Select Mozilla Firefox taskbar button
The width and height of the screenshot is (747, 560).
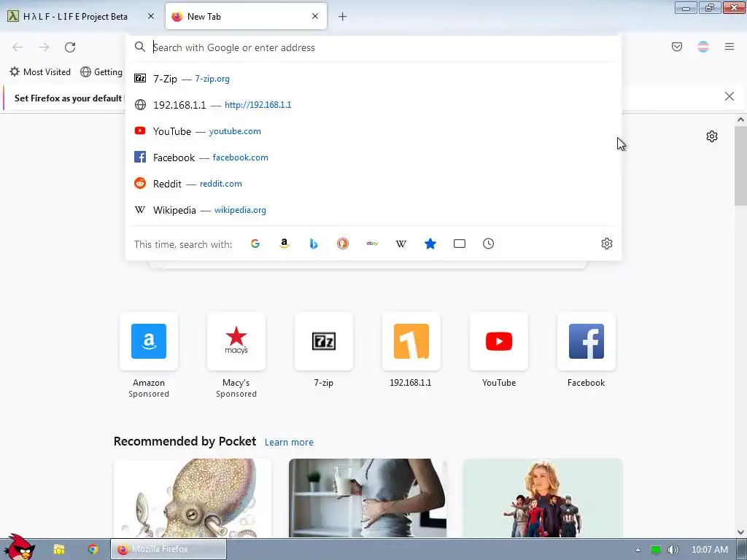click(169, 549)
